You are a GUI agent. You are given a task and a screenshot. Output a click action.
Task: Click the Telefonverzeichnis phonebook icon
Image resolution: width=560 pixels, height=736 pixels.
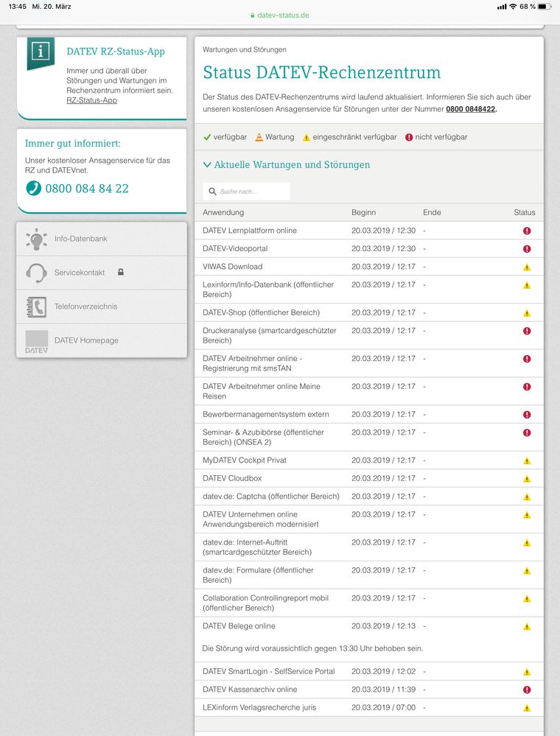(x=37, y=307)
